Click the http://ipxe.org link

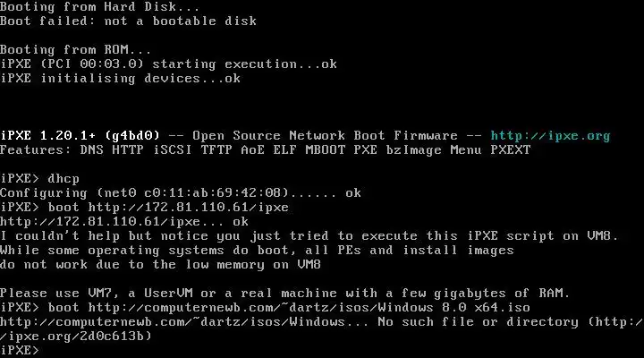click(550, 136)
